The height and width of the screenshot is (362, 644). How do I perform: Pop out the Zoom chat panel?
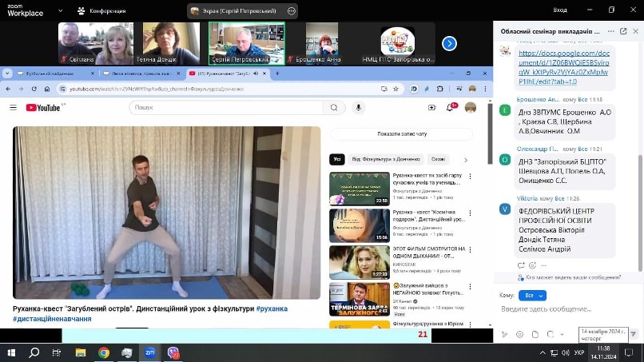(623, 31)
